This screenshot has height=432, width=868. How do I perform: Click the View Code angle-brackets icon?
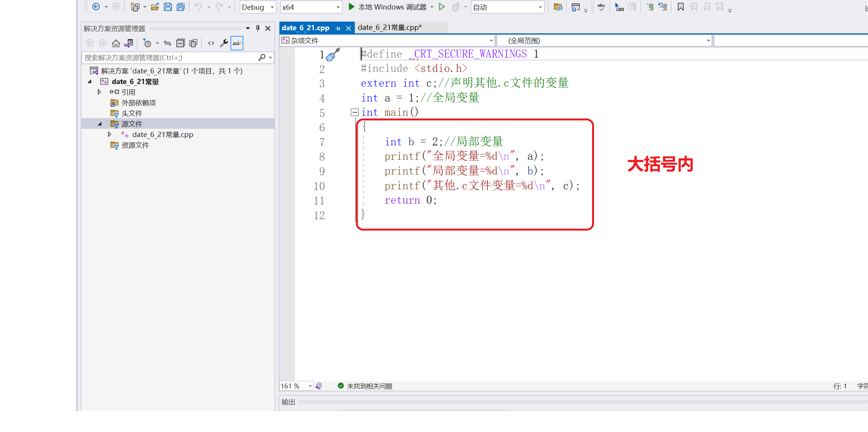(211, 43)
